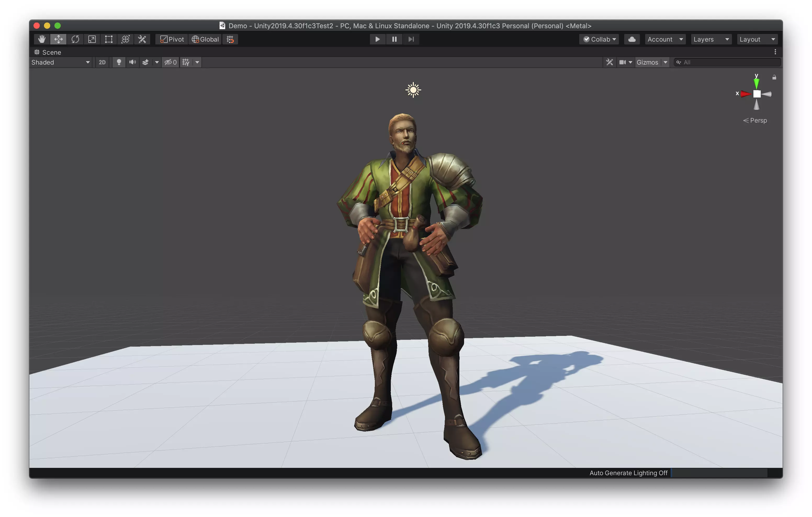Select the Rotate tool
The width and height of the screenshot is (812, 517).
pyautogui.click(x=75, y=39)
